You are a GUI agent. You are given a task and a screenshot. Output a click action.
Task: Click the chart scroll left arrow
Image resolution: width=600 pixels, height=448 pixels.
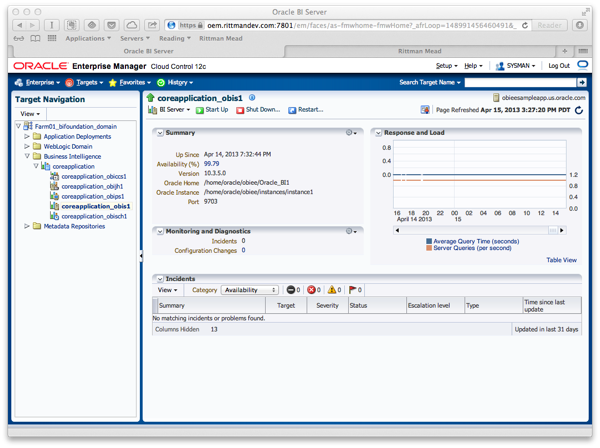tap(397, 230)
